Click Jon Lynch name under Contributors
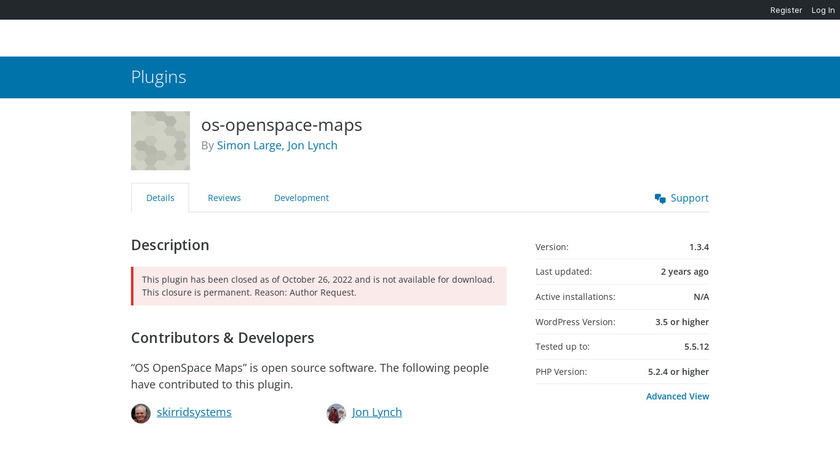Image resolution: width=840 pixels, height=472 pixels. (x=377, y=412)
